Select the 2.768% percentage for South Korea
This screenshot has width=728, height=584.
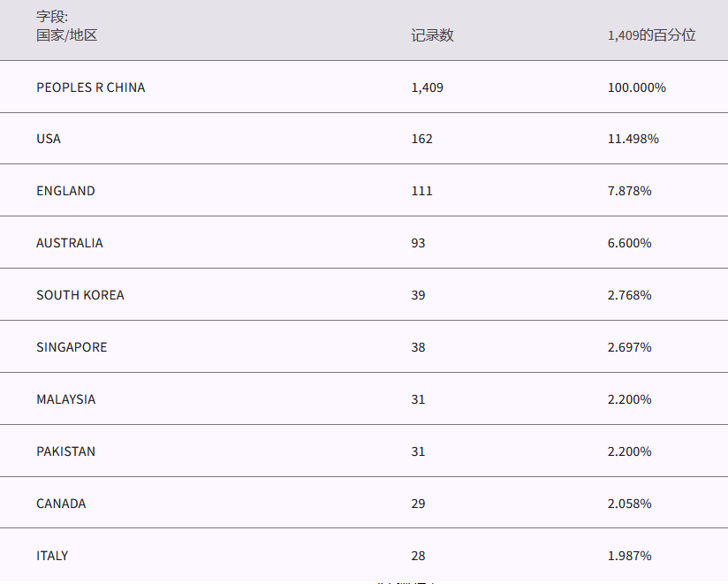pos(629,295)
